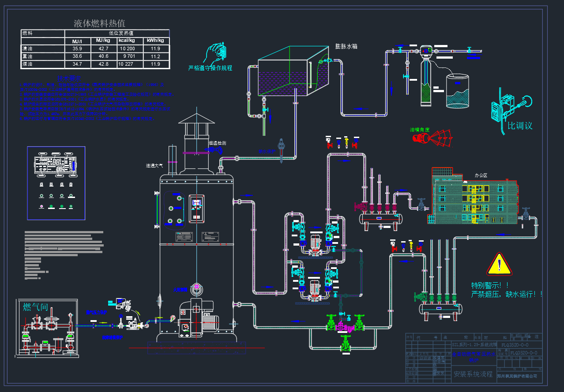Select the 液体燃料热值 table title
This screenshot has width=564, height=392.
tap(99, 23)
